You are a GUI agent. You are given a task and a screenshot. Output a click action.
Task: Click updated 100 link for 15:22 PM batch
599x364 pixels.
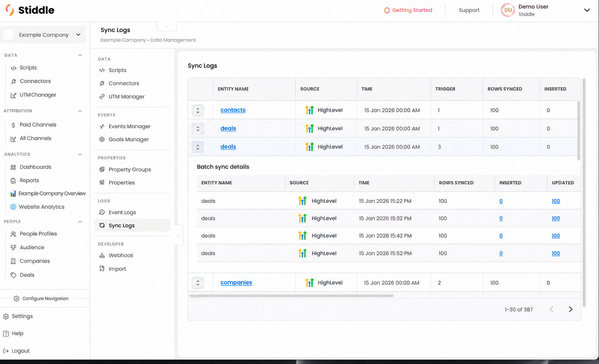[x=556, y=201]
